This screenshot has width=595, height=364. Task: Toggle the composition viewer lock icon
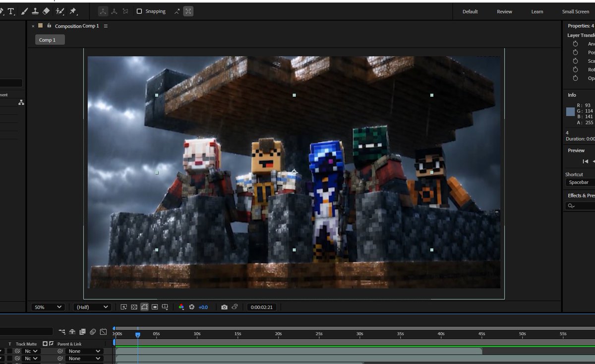pyautogui.click(x=49, y=26)
